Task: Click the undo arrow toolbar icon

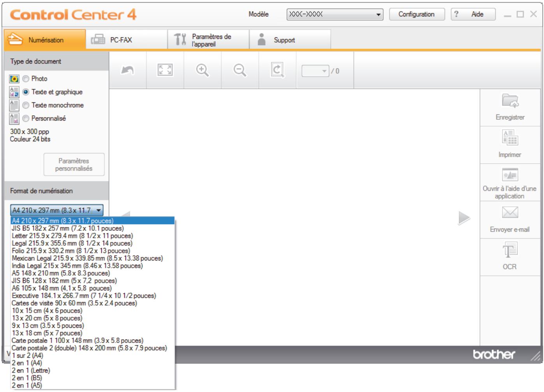Action: point(127,70)
